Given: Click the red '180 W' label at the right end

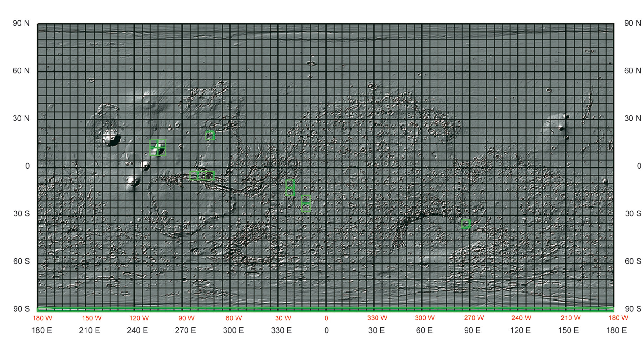Looking at the screenshot, I should click(x=618, y=318).
